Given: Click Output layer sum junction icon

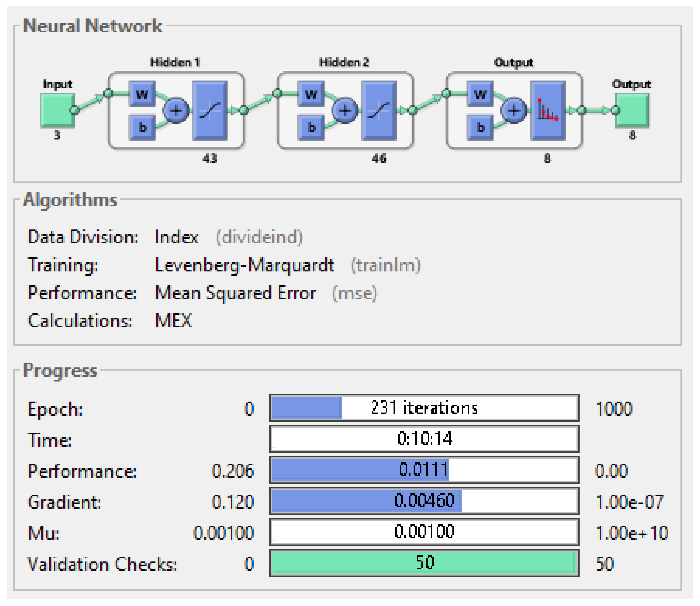Looking at the screenshot, I should coord(514,111).
